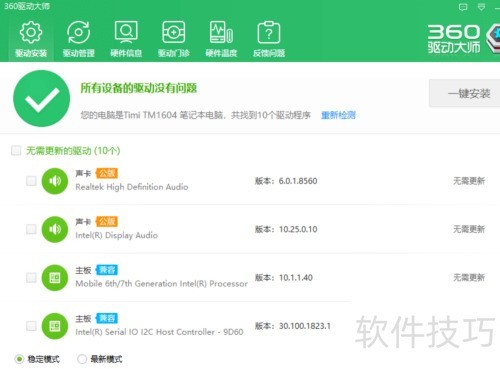Open the 硬件信息 monitor icon tab
The height and width of the screenshot is (369, 500).
coord(126,39)
